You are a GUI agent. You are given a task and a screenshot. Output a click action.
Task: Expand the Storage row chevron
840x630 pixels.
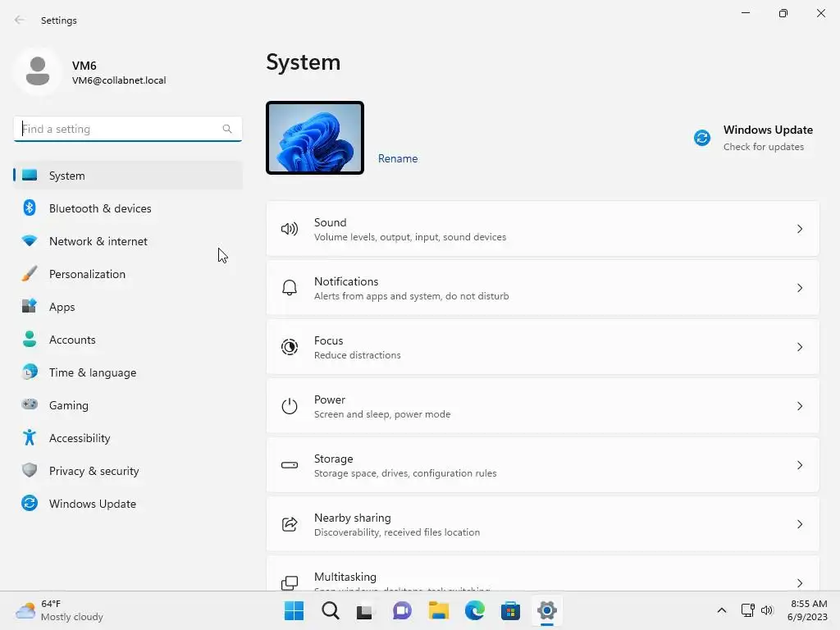point(800,465)
